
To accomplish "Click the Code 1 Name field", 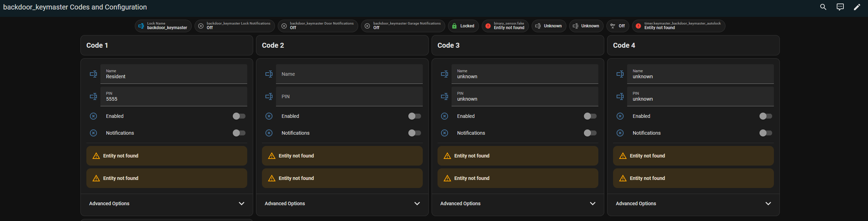I will [174, 74].
